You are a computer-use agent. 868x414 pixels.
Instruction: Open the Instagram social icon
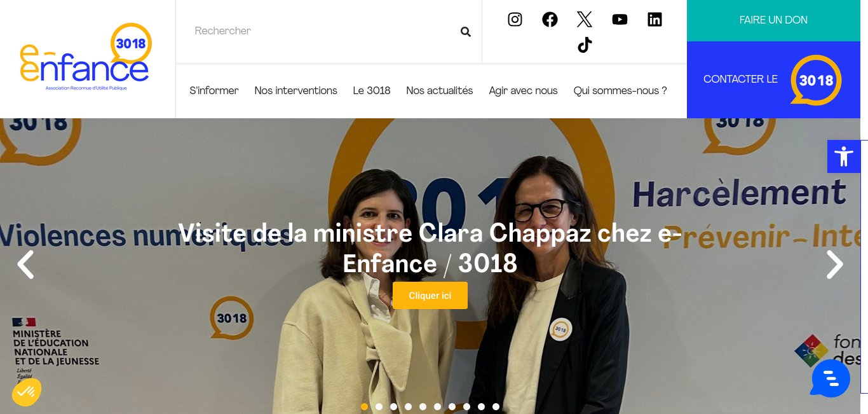515,20
